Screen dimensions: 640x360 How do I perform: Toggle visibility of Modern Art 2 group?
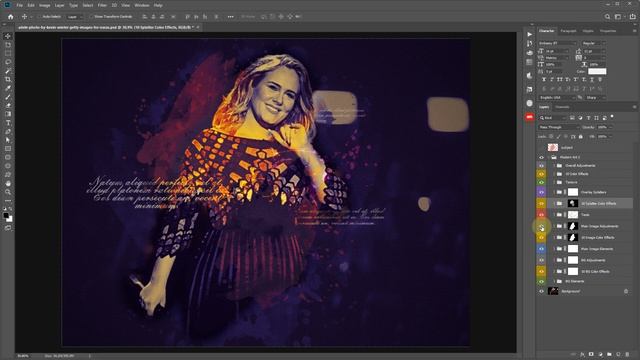point(541,157)
